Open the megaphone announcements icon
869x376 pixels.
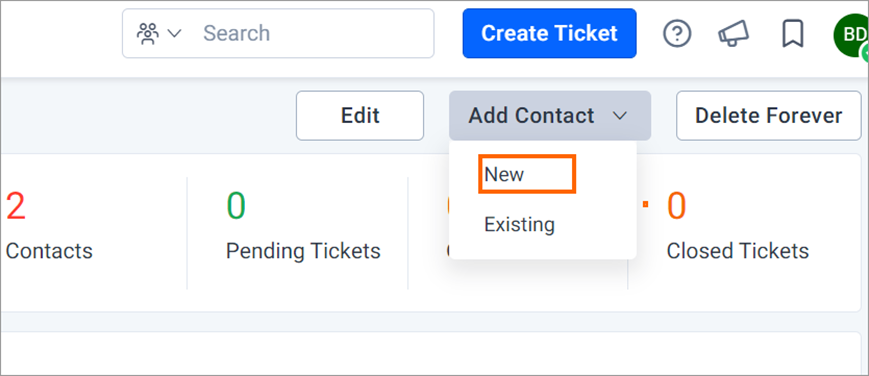tap(734, 34)
